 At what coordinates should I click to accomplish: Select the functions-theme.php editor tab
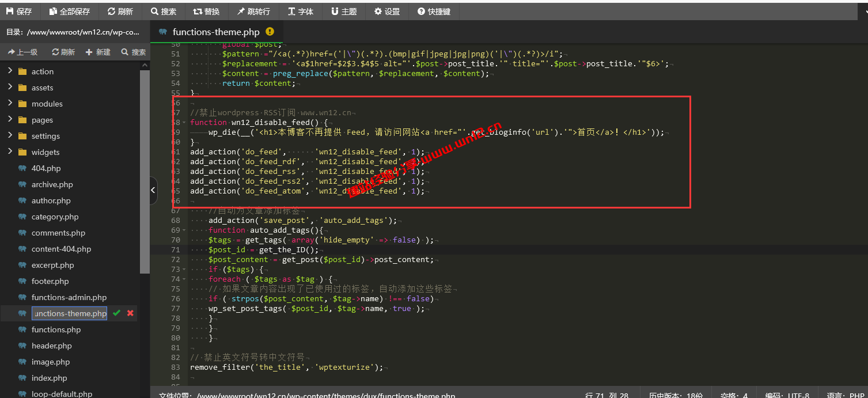click(x=216, y=32)
